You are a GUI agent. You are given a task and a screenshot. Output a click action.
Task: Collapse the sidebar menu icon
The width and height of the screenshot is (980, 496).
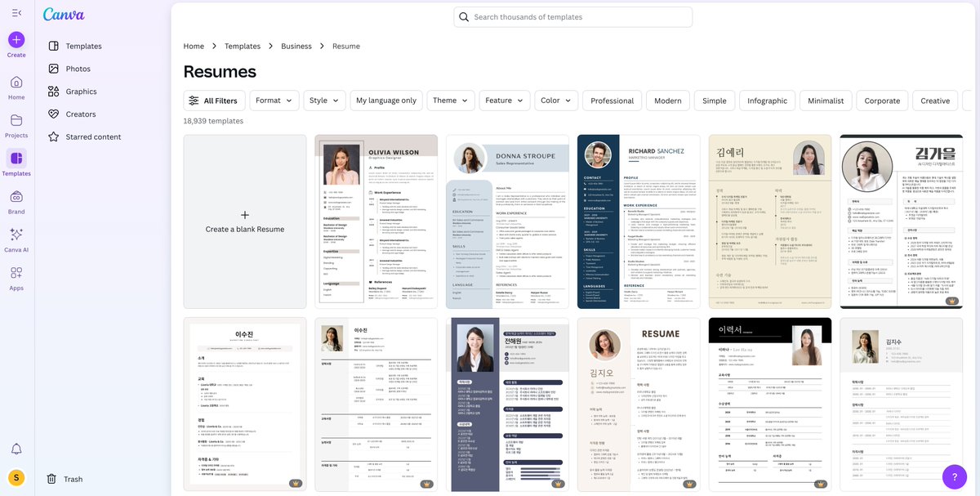coord(16,13)
